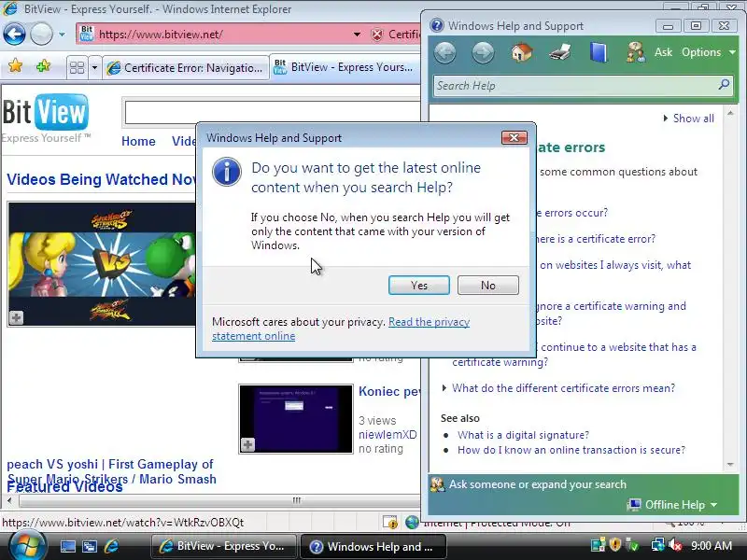Viewport: 747px width, 560px height.
Task: Click the 9:00 AM clock
Action: point(712,546)
